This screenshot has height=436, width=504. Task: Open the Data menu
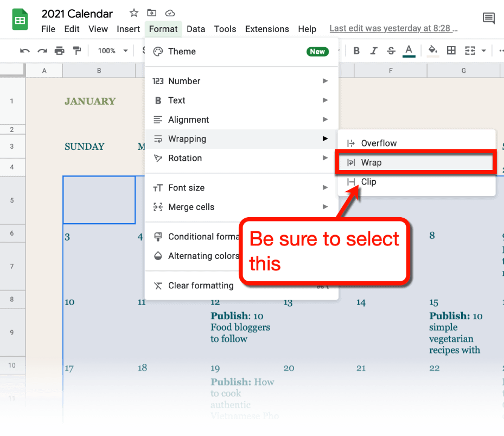(195, 29)
